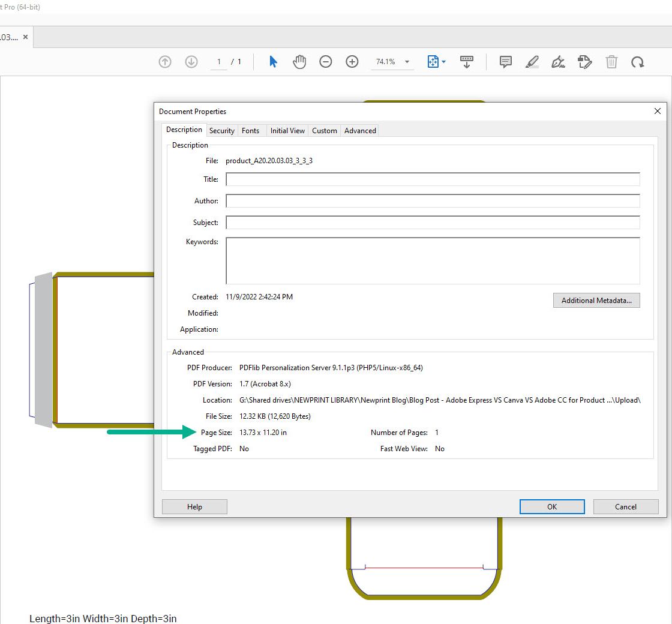
Task: Delete pages using the trash icon
Action: tap(611, 61)
